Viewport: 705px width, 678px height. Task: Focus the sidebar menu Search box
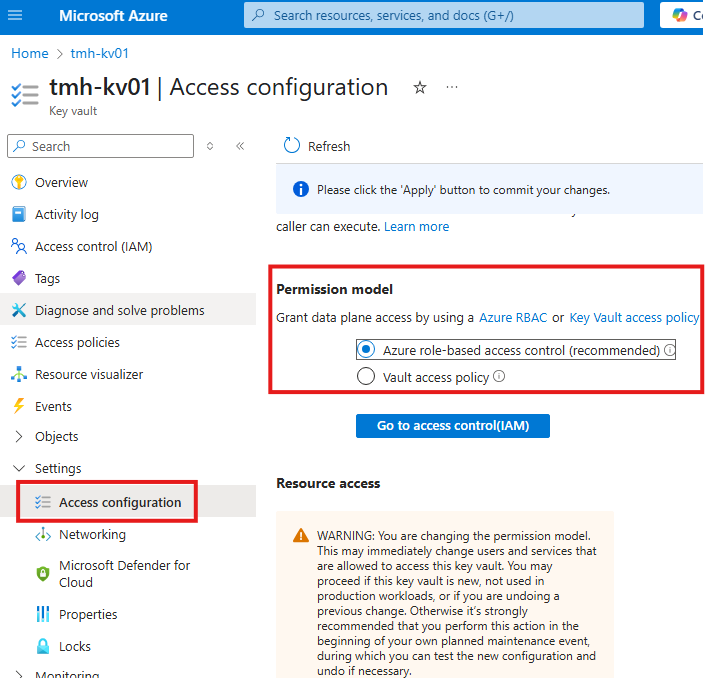point(100,146)
